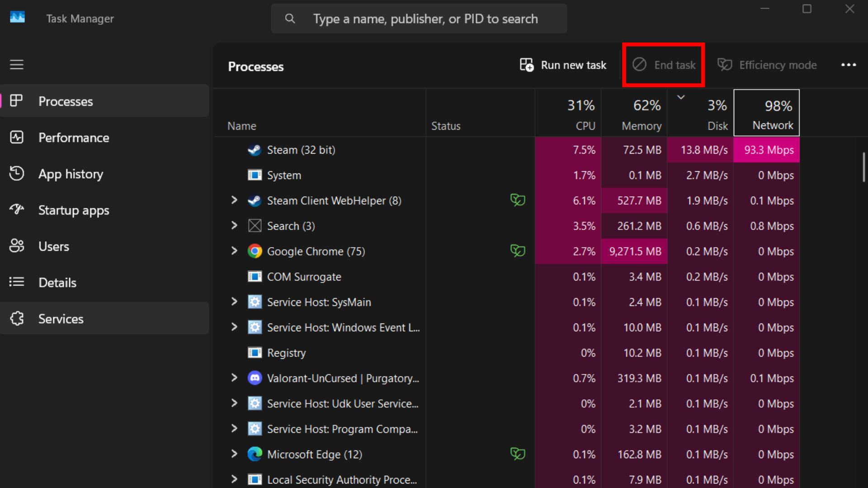Click the Search (3) process icon

[255, 226]
